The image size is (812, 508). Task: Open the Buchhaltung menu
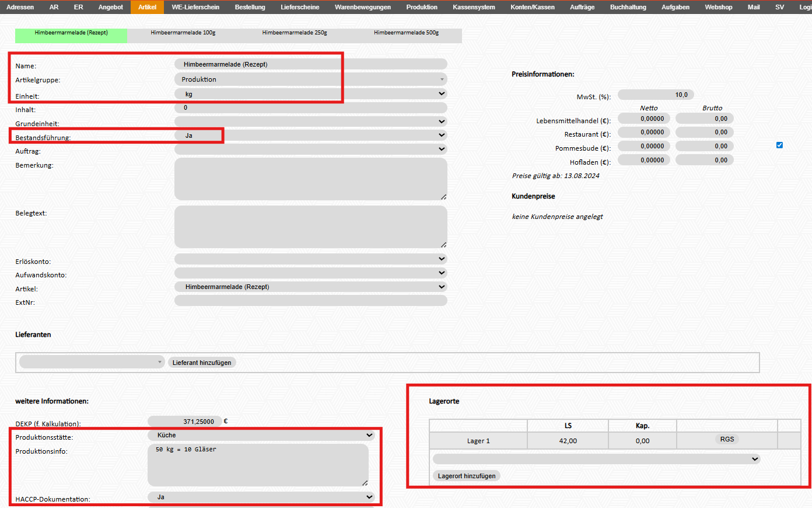tap(628, 7)
